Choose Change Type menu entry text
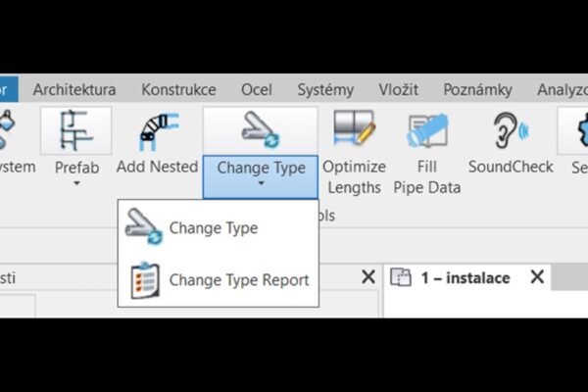 click(214, 228)
